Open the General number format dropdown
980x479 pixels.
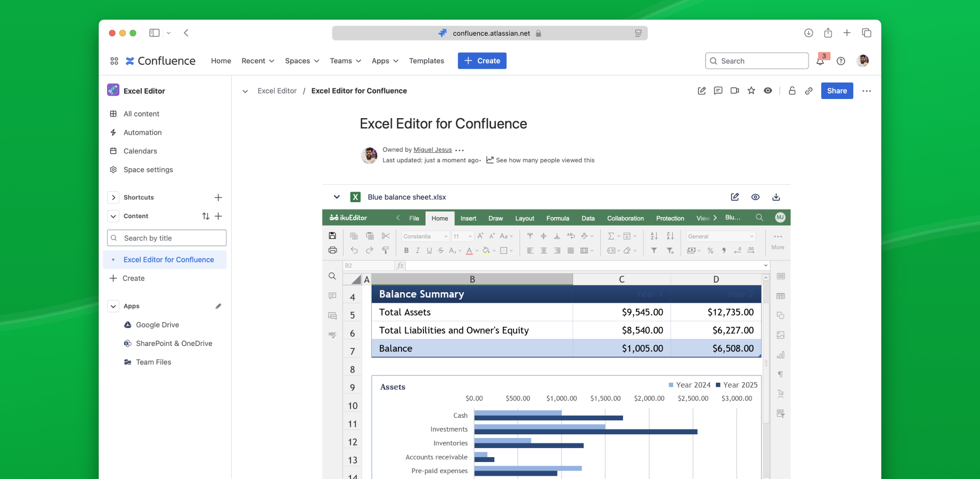(720, 236)
